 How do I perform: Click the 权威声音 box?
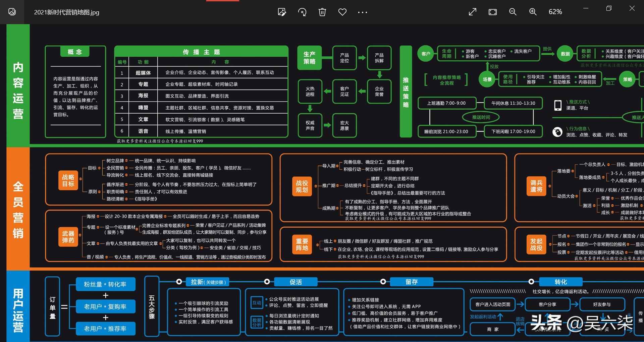click(x=310, y=125)
